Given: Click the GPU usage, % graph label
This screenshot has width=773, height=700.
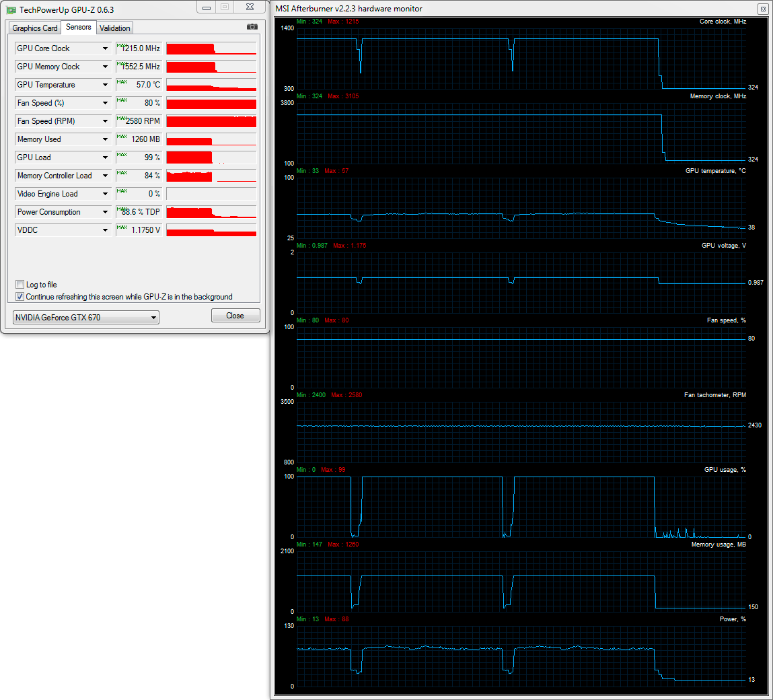Looking at the screenshot, I should pos(725,470).
